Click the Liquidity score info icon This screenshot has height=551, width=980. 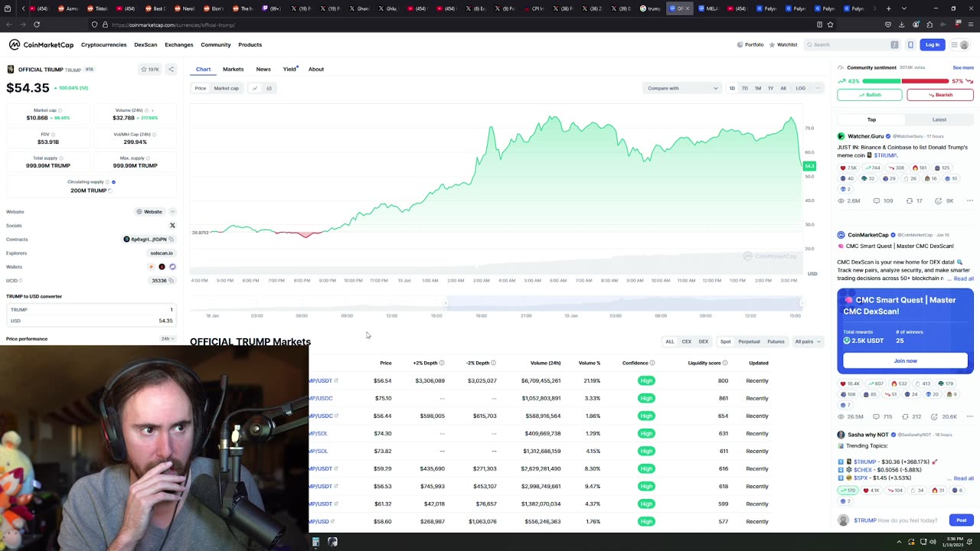pos(725,363)
